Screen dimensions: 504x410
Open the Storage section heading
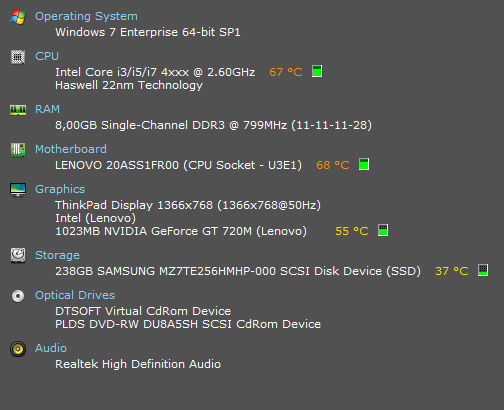pos(57,255)
